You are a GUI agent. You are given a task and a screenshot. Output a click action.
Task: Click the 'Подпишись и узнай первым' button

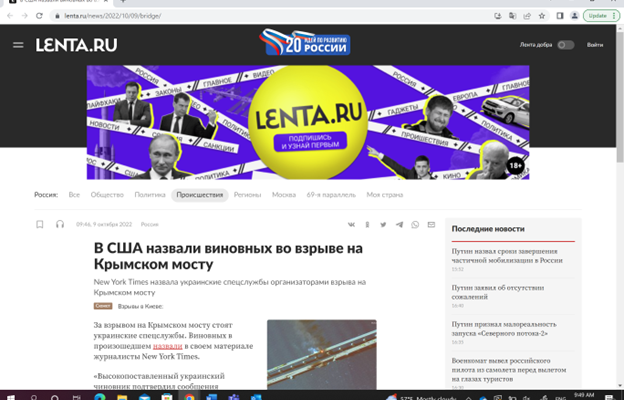(x=310, y=142)
